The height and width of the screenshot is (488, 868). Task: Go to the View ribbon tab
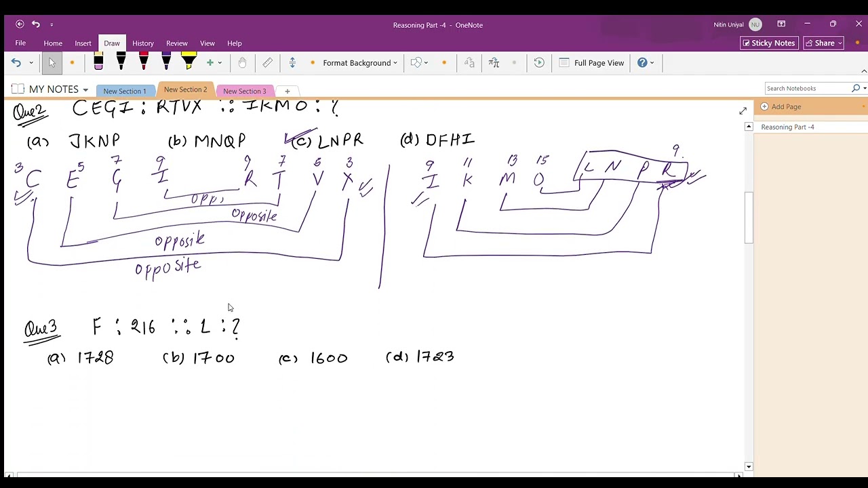[208, 43]
